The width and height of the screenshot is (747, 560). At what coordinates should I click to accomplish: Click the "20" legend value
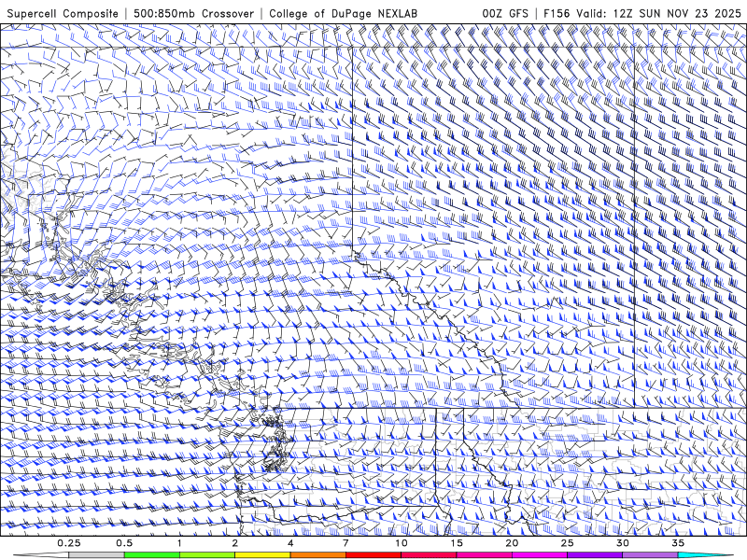[x=512, y=543]
